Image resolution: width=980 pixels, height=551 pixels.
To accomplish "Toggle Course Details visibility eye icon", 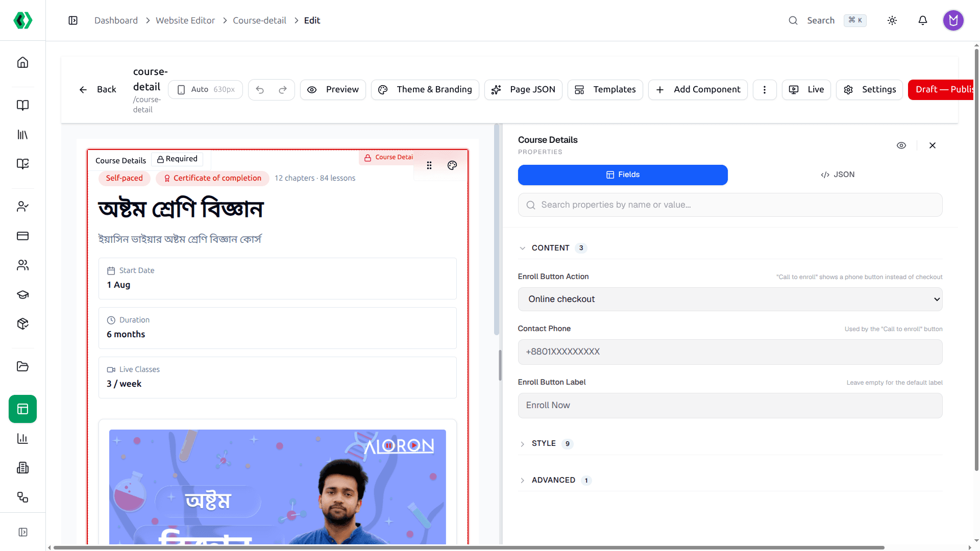I will [x=901, y=145].
